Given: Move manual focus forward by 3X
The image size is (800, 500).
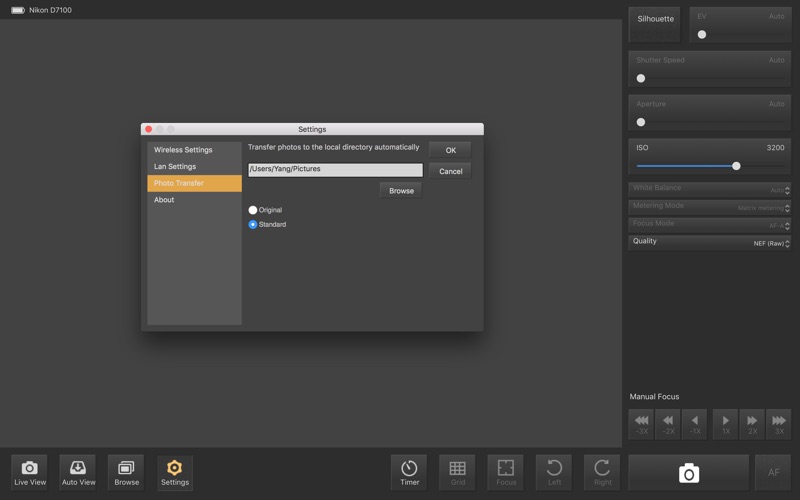Looking at the screenshot, I should (x=779, y=424).
